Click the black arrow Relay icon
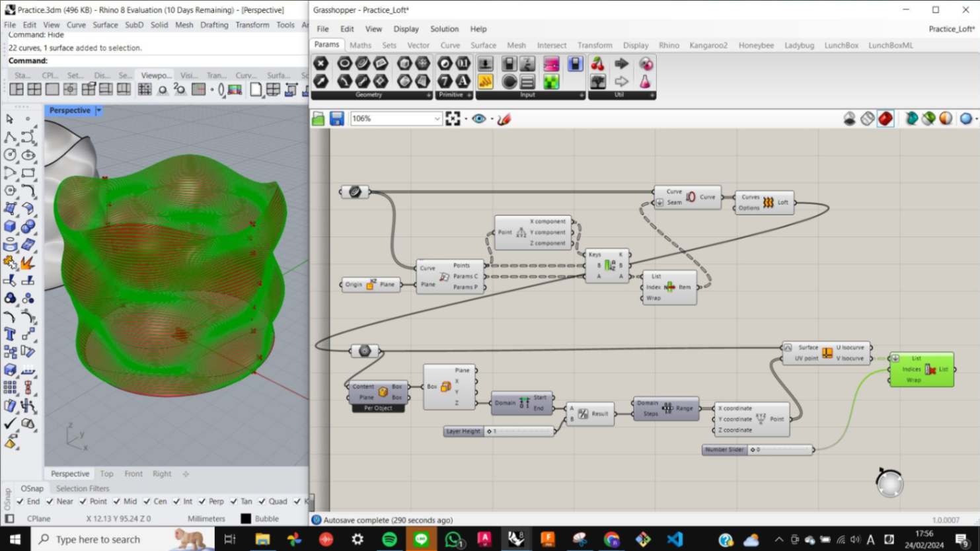The width and height of the screenshot is (980, 551). (622, 63)
